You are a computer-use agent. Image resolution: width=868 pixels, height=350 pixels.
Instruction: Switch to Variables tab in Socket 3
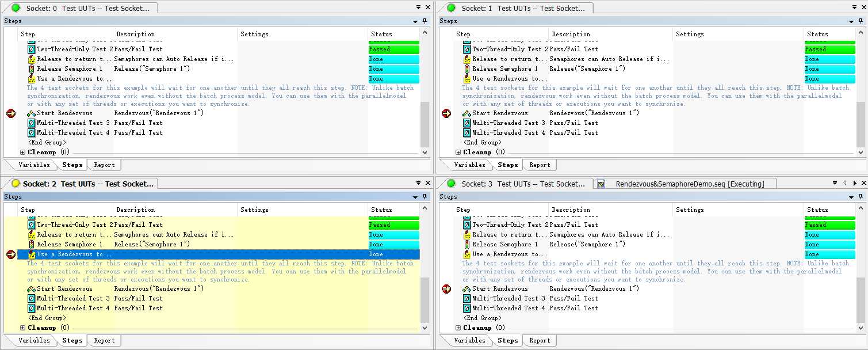point(469,341)
